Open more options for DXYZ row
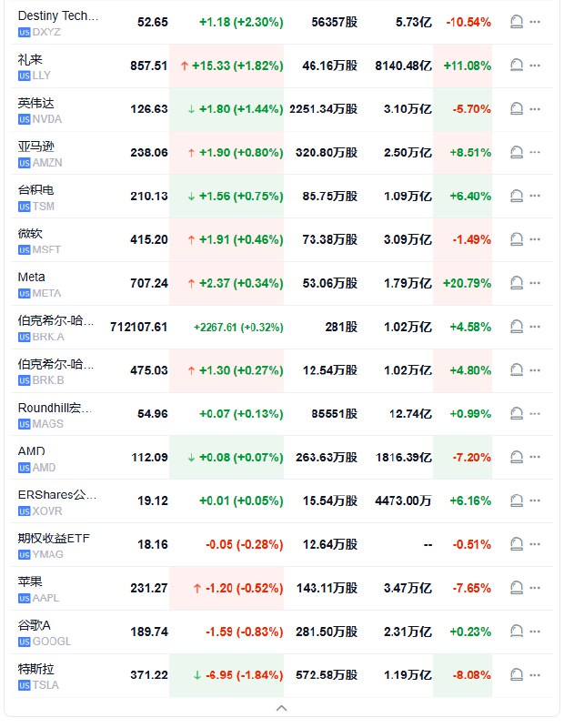 535,22
